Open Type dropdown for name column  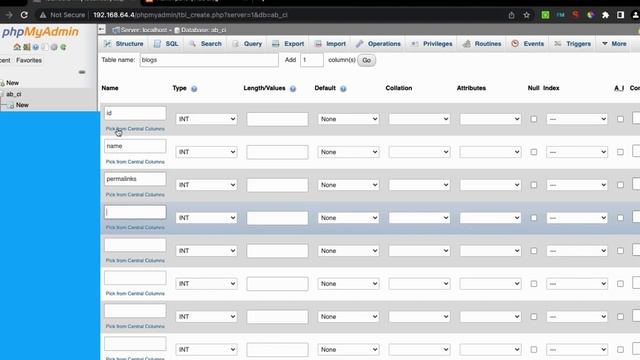click(206, 152)
